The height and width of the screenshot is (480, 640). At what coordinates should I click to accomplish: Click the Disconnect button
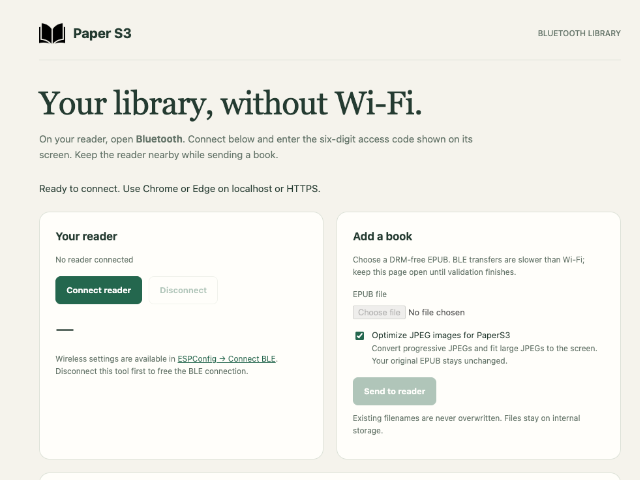coord(183,290)
